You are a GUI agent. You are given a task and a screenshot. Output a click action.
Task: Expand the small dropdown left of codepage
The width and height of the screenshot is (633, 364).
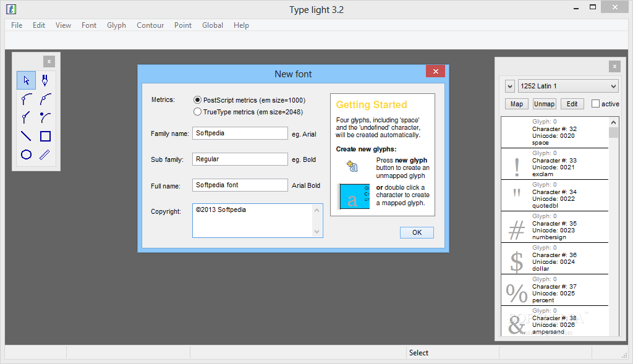click(510, 86)
